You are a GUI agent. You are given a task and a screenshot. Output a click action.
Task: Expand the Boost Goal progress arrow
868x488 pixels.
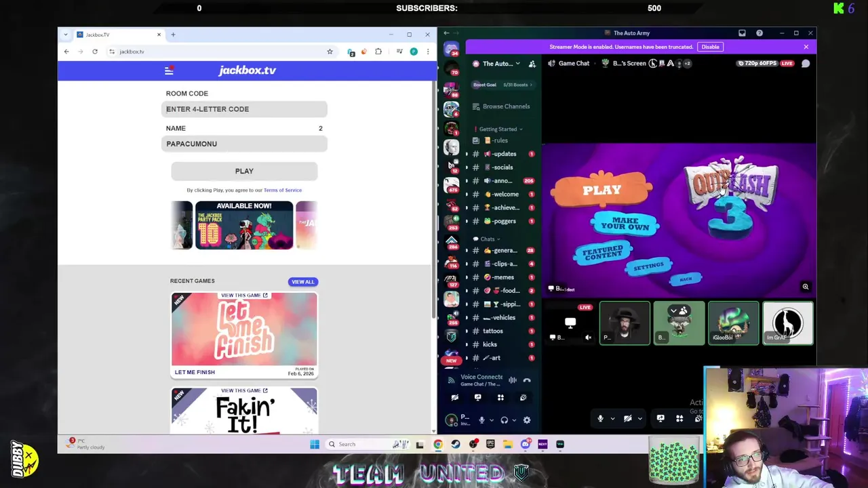[531, 85]
